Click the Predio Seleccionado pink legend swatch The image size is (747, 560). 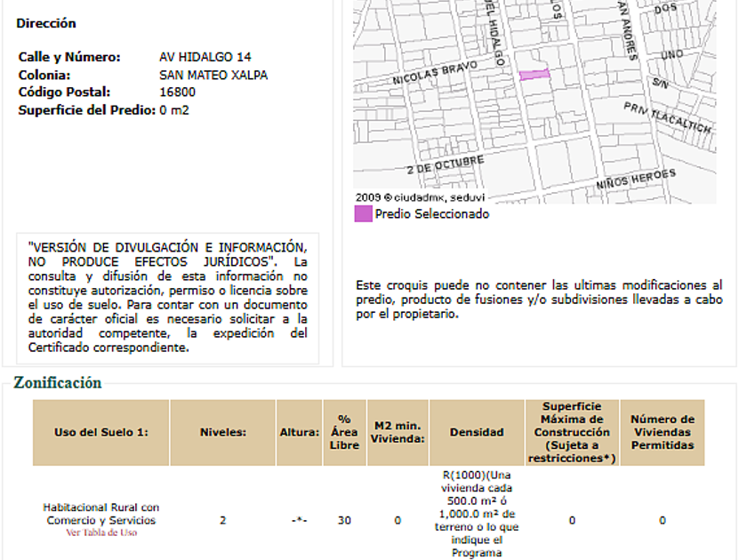coord(363,214)
